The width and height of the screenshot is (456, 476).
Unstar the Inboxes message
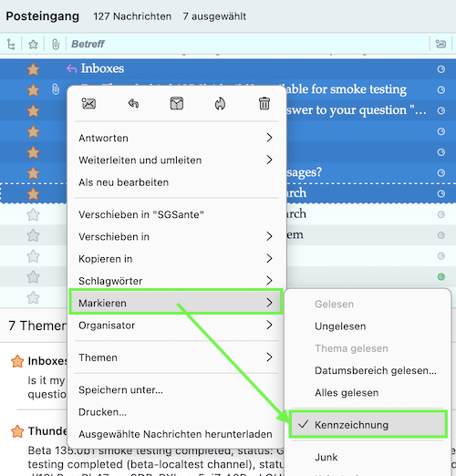(x=33, y=69)
